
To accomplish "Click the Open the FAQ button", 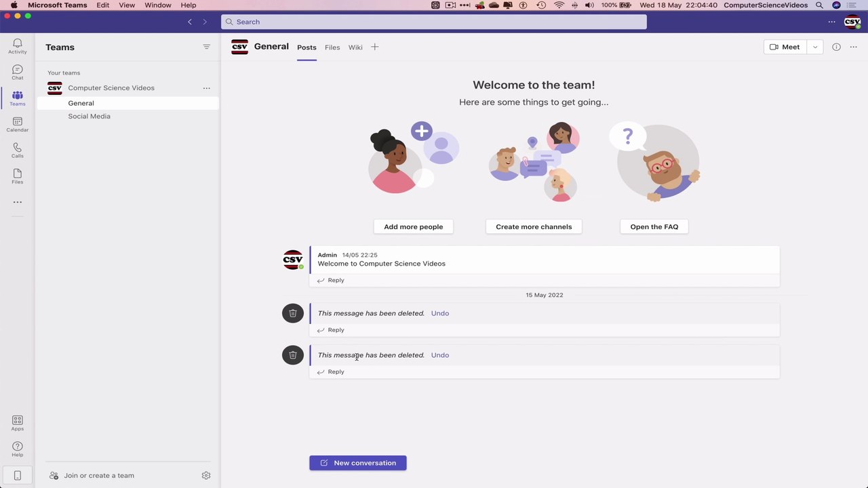I will pos(654,227).
